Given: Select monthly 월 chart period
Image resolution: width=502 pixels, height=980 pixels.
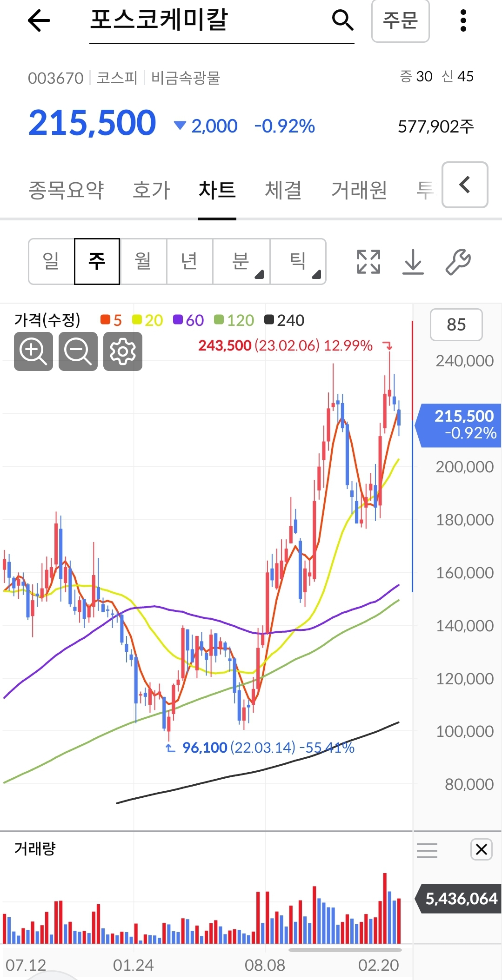Looking at the screenshot, I should tap(143, 261).
